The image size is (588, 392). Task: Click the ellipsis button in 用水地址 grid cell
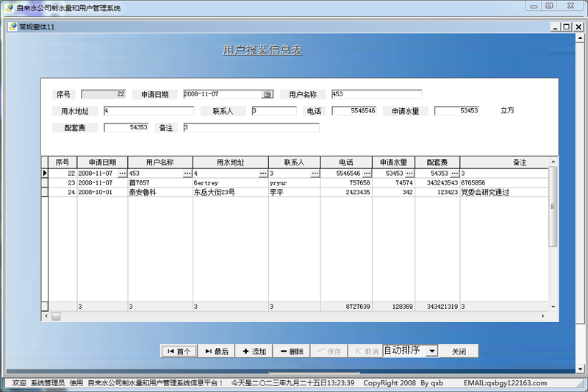(263, 174)
